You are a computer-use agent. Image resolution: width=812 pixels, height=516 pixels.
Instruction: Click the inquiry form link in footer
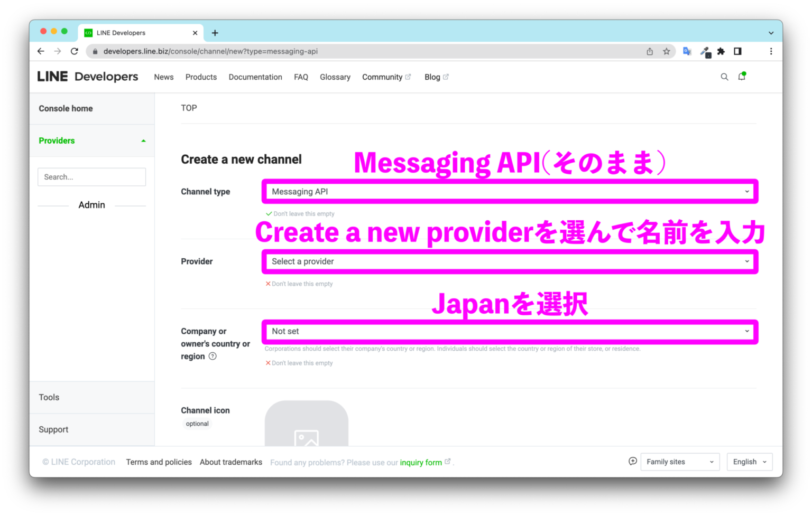[421, 462]
